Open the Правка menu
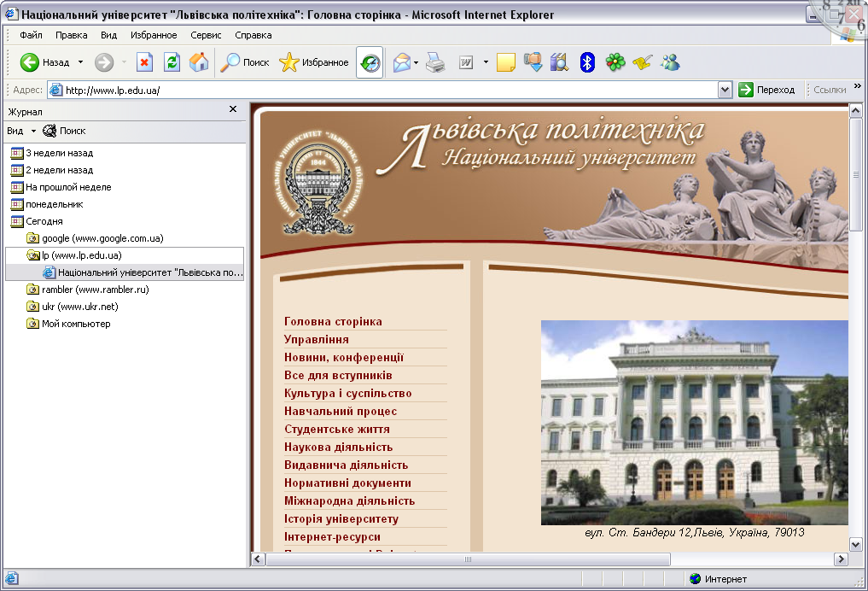Viewport: 868px width, 591px height. pyautogui.click(x=72, y=35)
